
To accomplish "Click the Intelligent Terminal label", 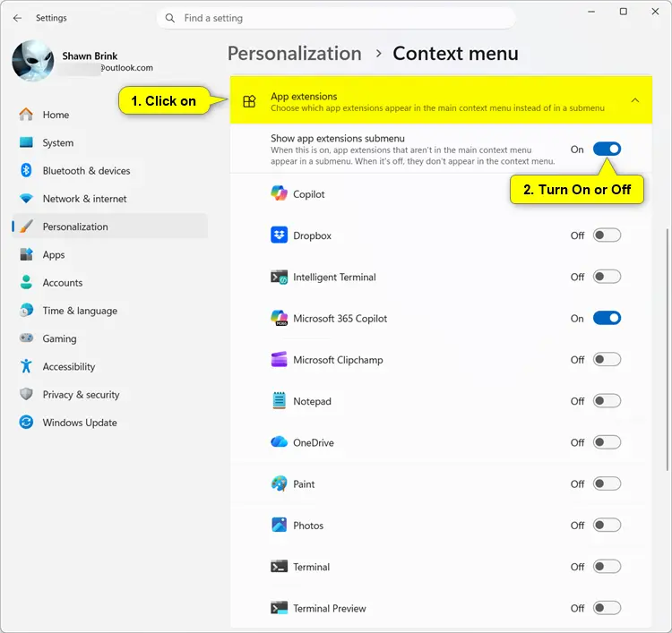I will point(334,277).
